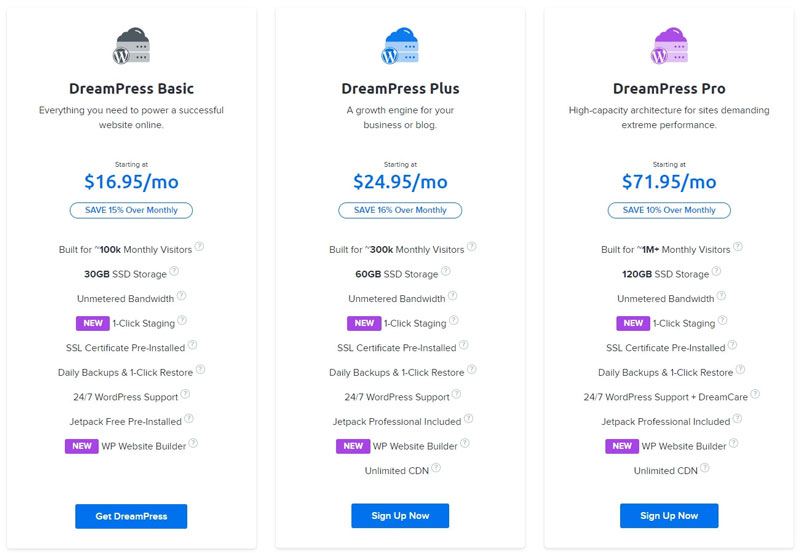Click the DreamPress Plus heading
The height and width of the screenshot is (553, 800).
click(x=400, y=89)
